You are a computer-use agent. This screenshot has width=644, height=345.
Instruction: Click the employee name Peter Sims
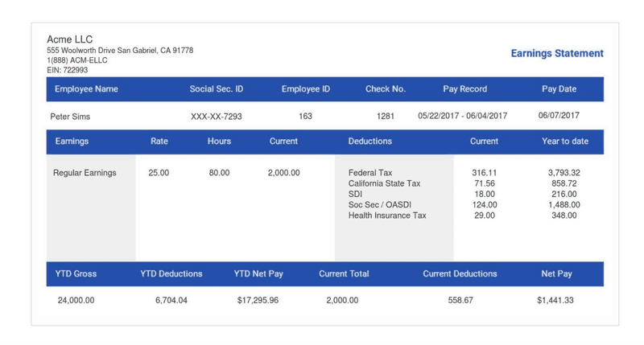point(70,117)
